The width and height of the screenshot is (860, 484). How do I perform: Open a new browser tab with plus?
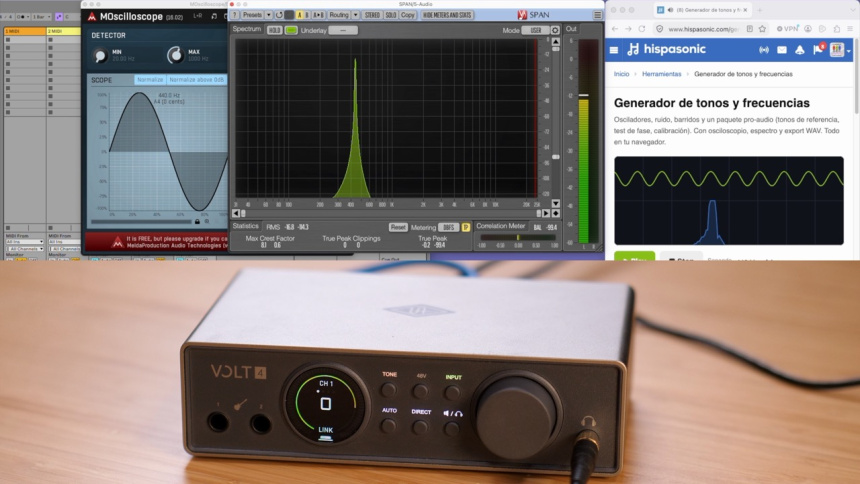(x=760, y=10)
